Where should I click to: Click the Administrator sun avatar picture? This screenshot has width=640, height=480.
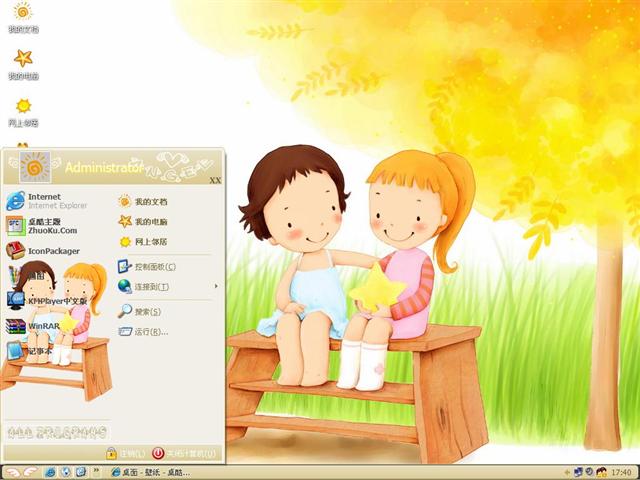click(35, 167)
